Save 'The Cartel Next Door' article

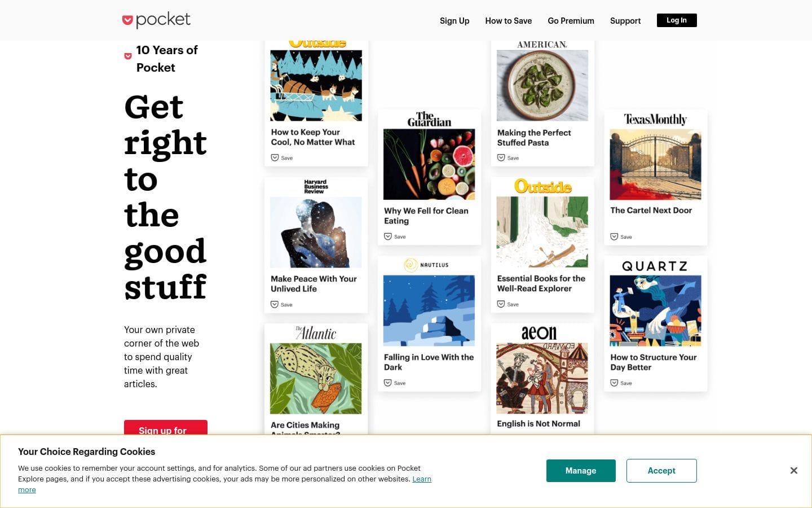(x=621, y=237)
